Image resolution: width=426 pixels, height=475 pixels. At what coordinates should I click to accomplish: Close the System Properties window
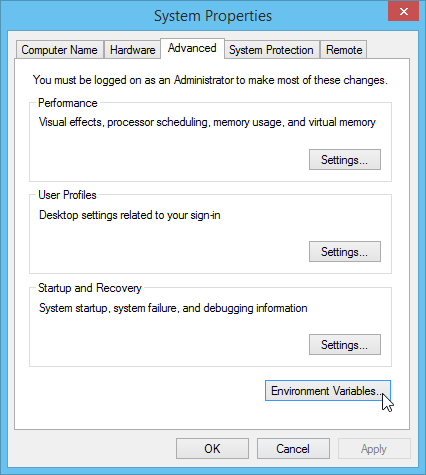[x=404, y=11]
